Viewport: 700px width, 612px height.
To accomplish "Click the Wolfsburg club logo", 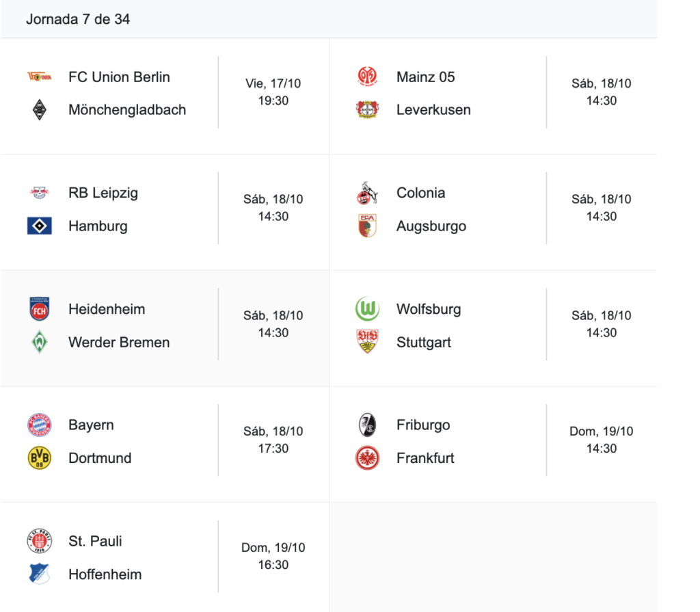I will [367, 309].
